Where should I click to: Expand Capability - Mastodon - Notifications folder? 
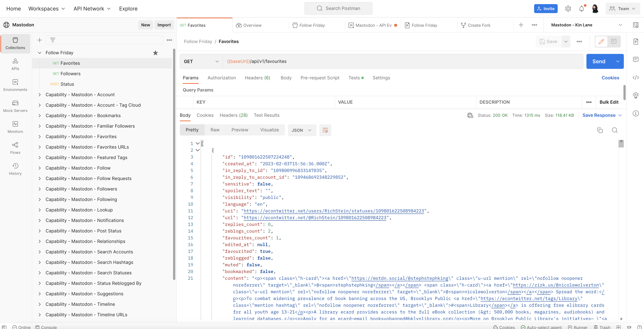[39, 221]
